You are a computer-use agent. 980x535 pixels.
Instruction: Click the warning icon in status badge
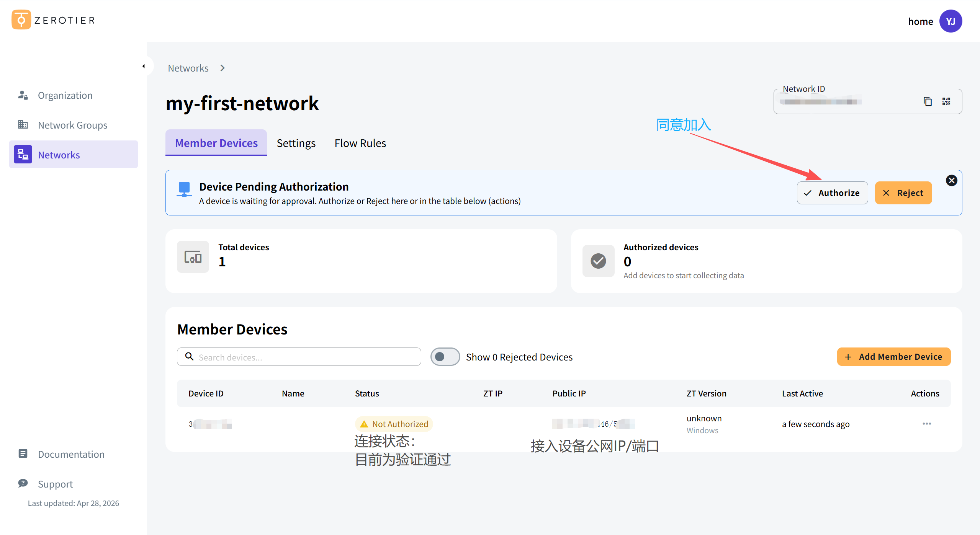point(364,424)
